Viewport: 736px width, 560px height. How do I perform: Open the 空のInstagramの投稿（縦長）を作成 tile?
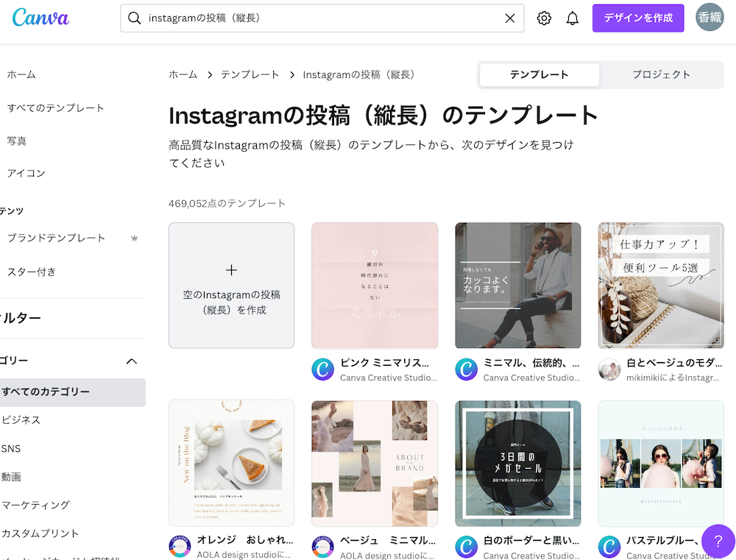231,285
